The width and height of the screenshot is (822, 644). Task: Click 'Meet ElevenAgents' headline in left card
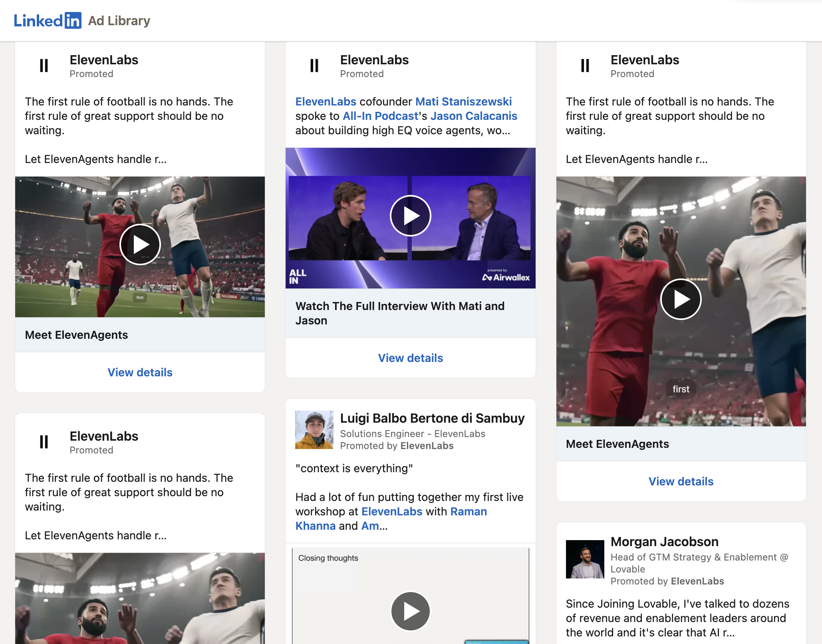tap(76, 335)
